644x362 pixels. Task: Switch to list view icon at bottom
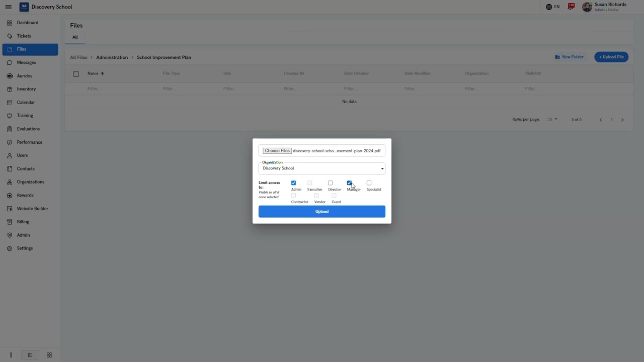pyautogui.click(x=30, y=355)
